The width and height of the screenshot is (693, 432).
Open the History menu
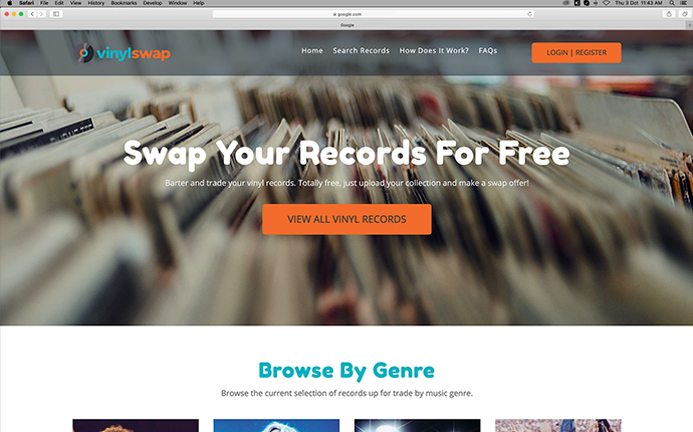(x=96, y=3)
